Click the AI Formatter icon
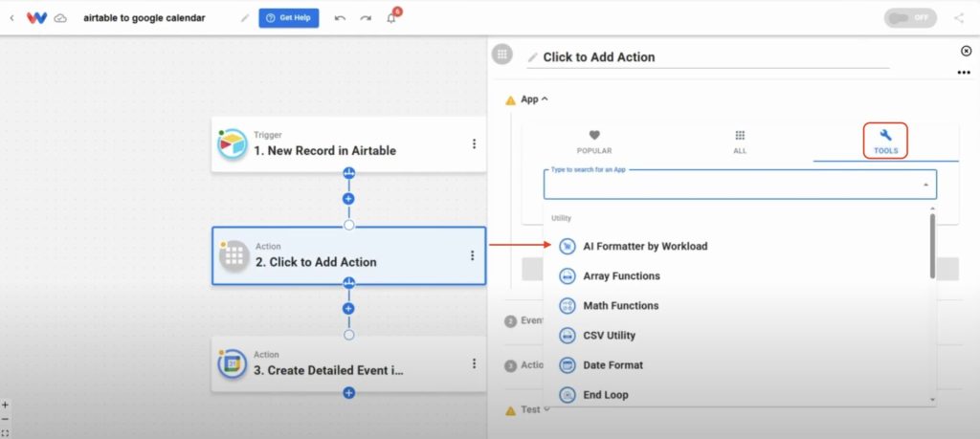 pos(568,246)
